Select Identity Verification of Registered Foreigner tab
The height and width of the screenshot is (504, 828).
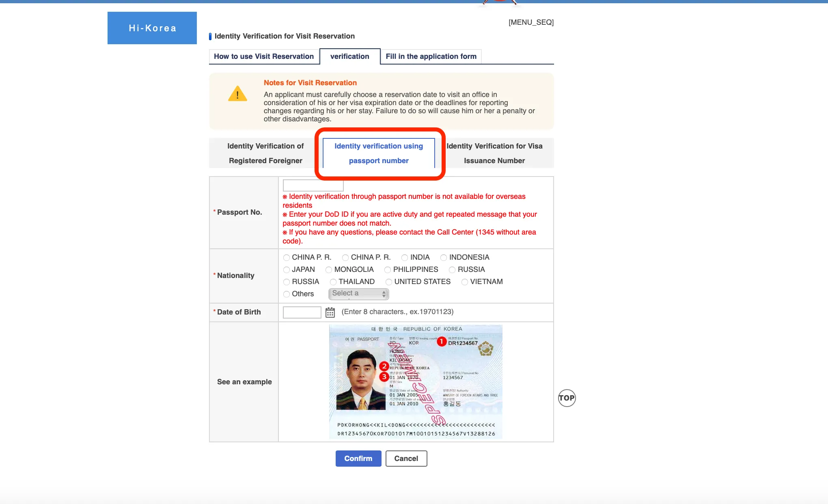pyautogui.click(x=265, y=153)
